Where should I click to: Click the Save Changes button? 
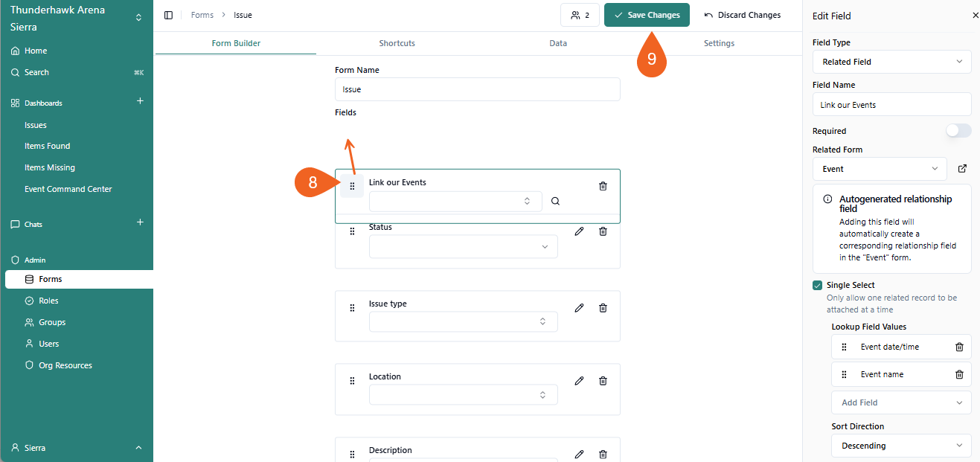[647, 15]
